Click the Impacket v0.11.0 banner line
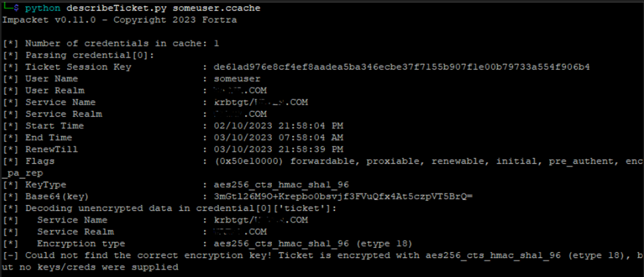This screenshot has height=277, width=644. [119, 20]
